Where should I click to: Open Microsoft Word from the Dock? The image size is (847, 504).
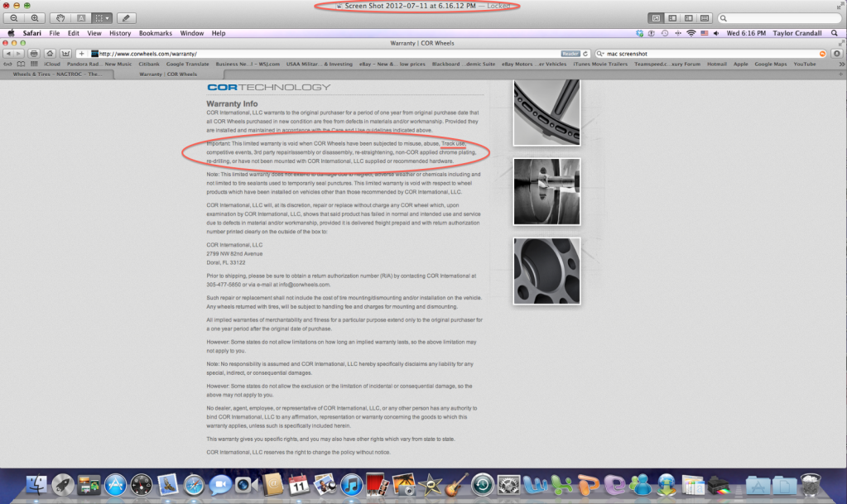(536, 485)
